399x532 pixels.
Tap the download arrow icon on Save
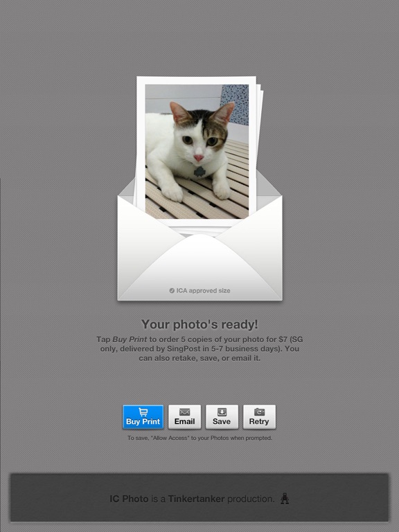coord(222,412)
